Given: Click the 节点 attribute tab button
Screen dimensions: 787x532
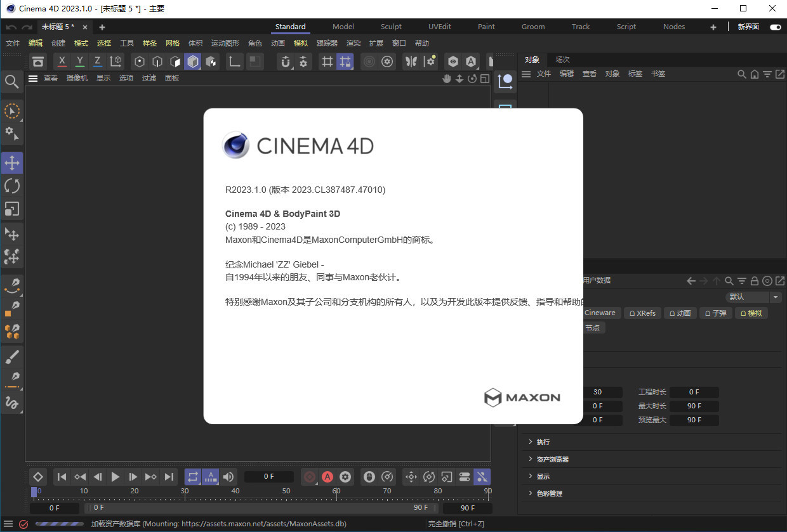Looking at the screenshot, I should (x=593, y=328).
